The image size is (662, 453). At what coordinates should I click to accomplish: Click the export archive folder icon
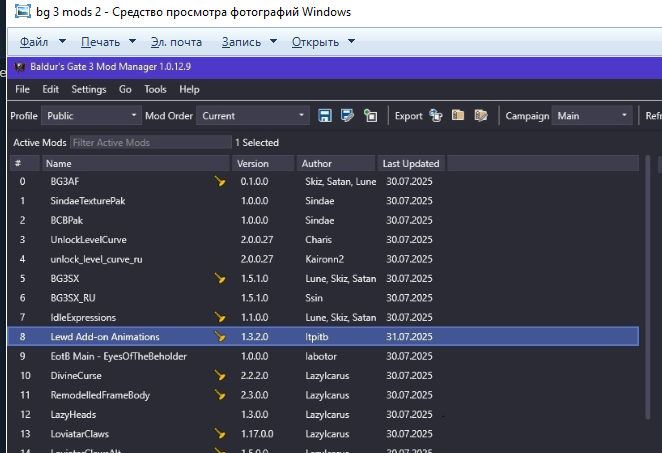point(458,115)
